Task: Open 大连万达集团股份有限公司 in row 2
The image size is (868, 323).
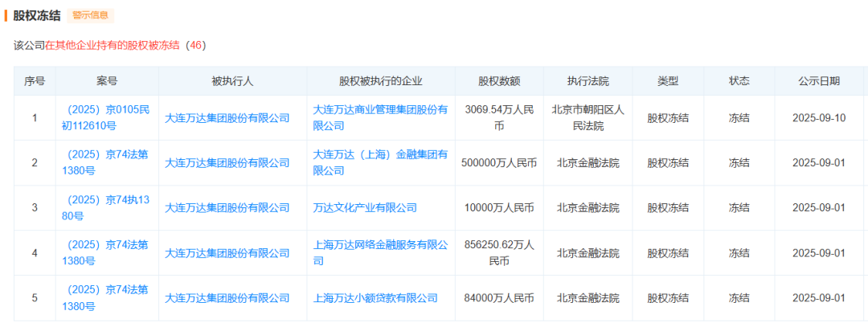Action: 227,163
